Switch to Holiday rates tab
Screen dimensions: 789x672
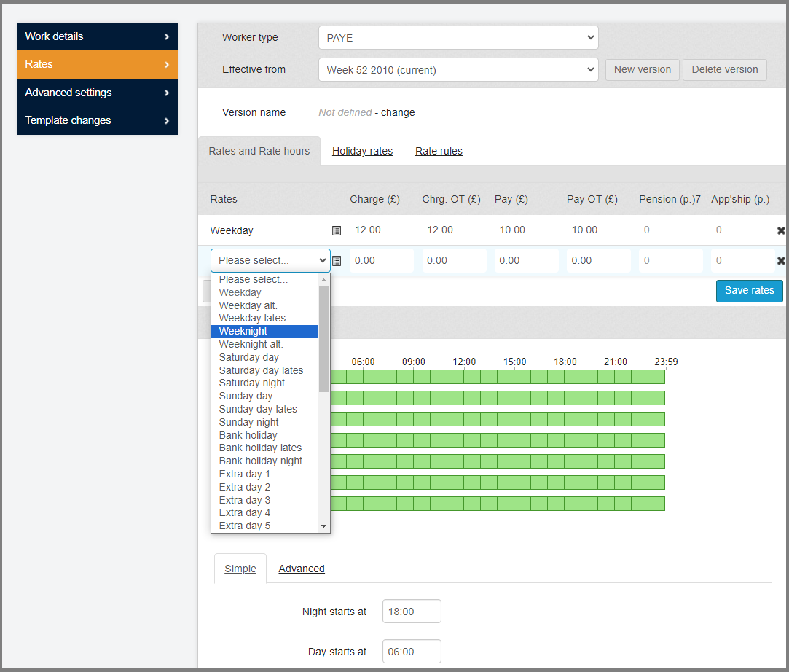coord(362,152)
